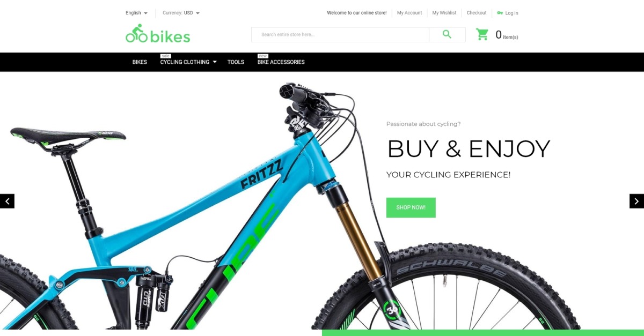The width and height of the screenshot is (644, 336).
Task: Select the Tools menu item
Action: [x=236, y=62]
